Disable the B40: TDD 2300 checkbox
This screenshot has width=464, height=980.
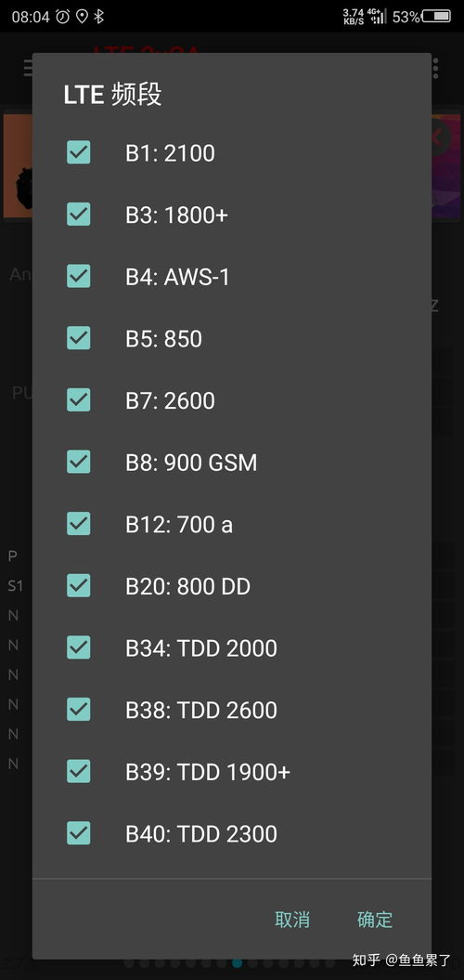pos(79,833)
